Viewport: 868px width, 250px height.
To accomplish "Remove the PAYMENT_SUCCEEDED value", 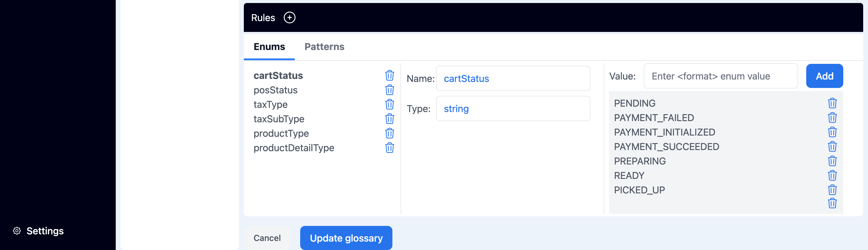I will [x=832, y=147].
